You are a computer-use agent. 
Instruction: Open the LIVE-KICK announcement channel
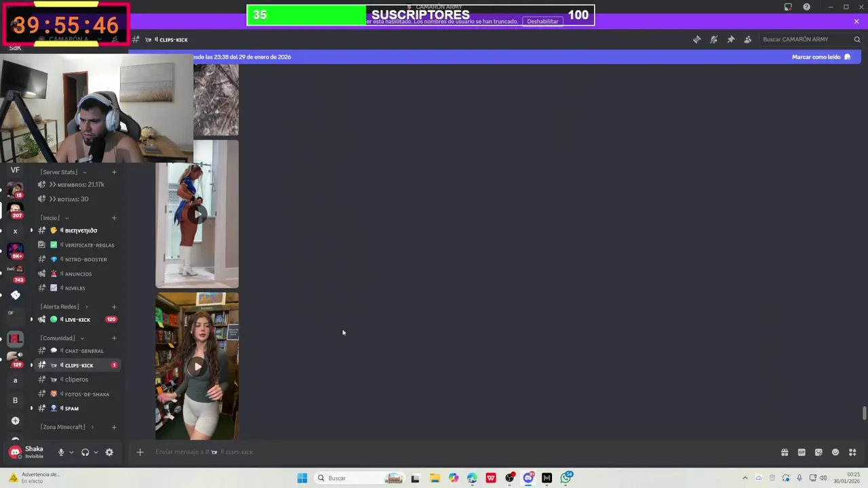[77, 319]
